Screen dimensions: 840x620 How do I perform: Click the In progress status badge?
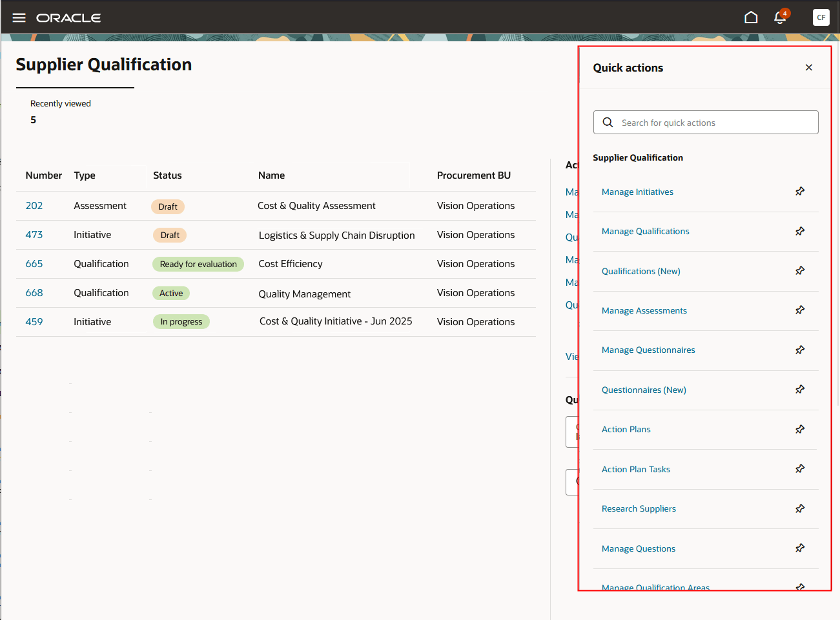coord(181,322)
